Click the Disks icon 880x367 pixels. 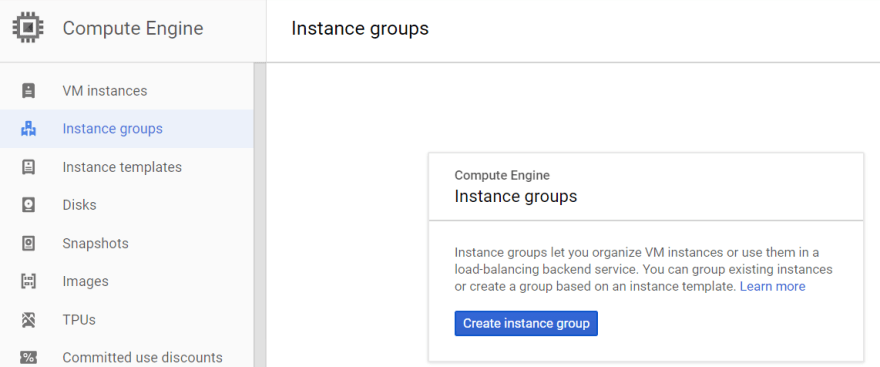pyautogui.click(x=28, y=205)
